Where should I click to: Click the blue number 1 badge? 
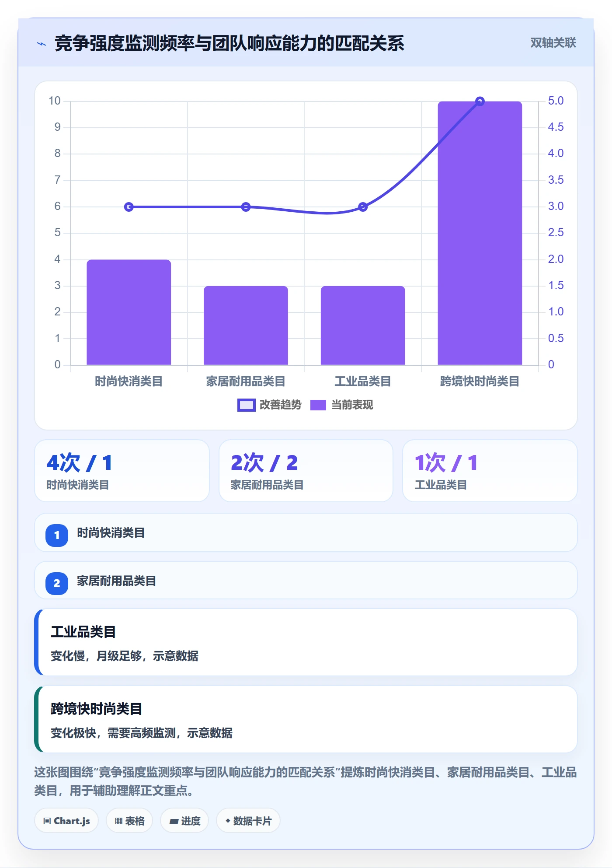pyautogui.click(x=57, y=535)
